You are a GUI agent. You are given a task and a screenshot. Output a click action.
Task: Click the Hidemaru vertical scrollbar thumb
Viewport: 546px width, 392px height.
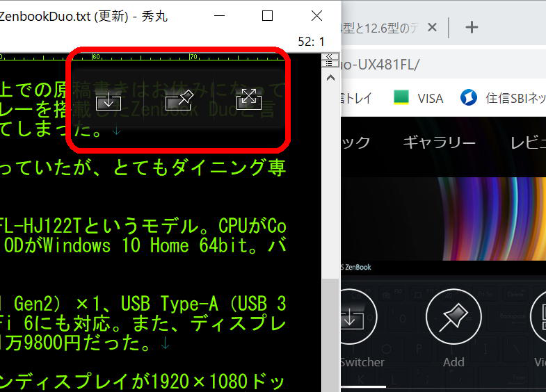[x=330, y=334]
